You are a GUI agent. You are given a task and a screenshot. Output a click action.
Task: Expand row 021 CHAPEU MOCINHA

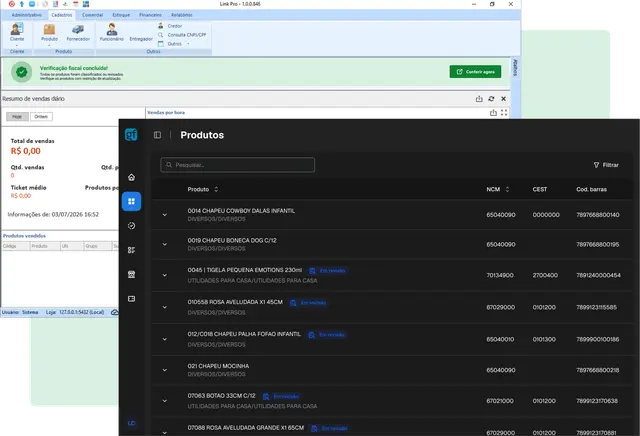pyautogui.click(x=164, y=370)
